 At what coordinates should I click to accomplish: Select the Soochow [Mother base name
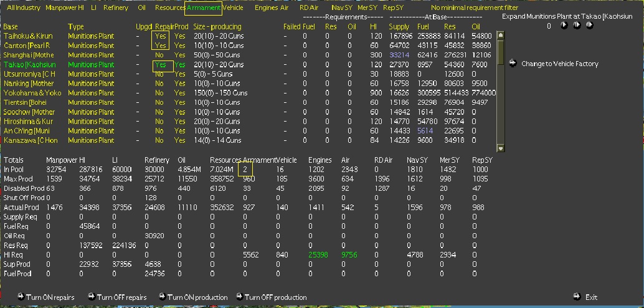click(x=29, y=112)
